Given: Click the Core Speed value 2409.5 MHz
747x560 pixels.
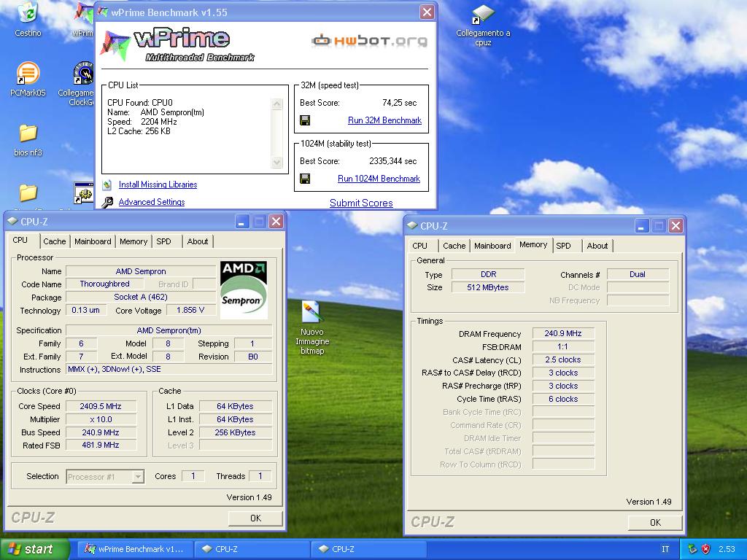Looking at the screenshot, I should pos(101,406).
